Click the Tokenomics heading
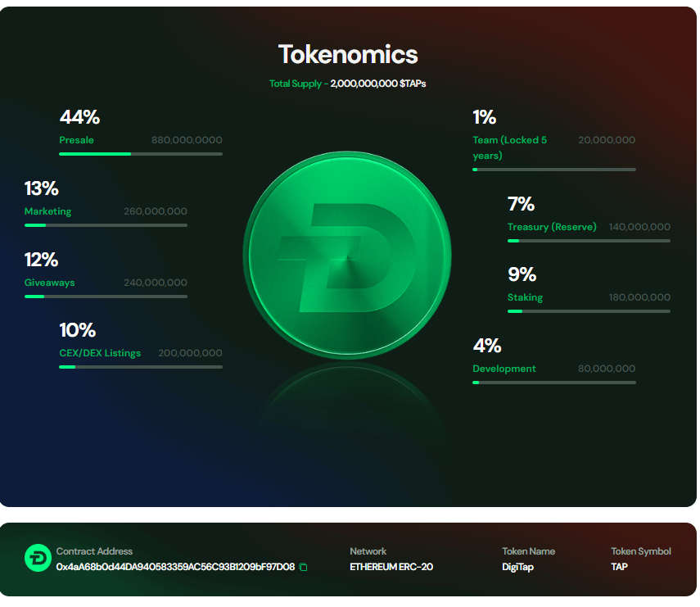 coord(348,55)
